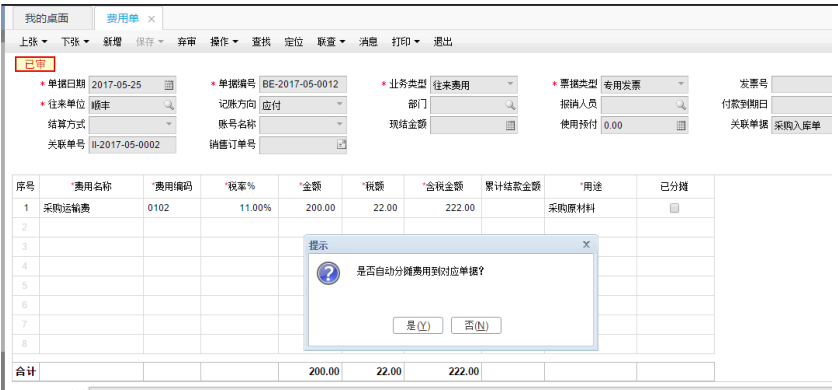Open the 联查 dropdown menu
838x390 pixels.
331,42
